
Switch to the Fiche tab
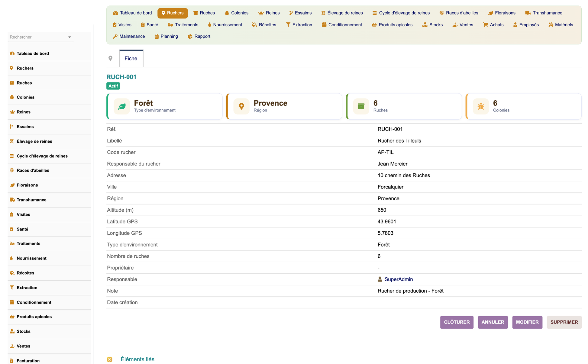pos(131,58)
